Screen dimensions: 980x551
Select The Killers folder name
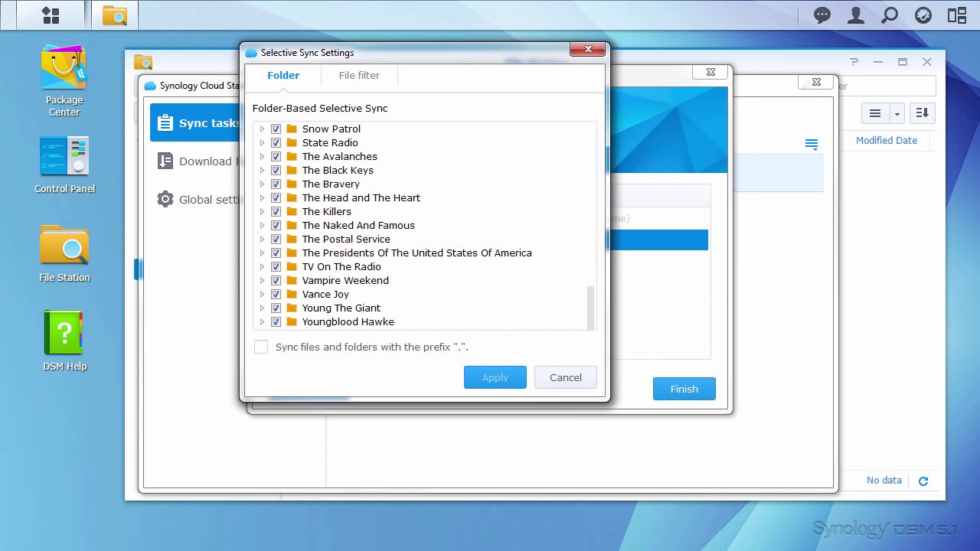pos(327,211)
